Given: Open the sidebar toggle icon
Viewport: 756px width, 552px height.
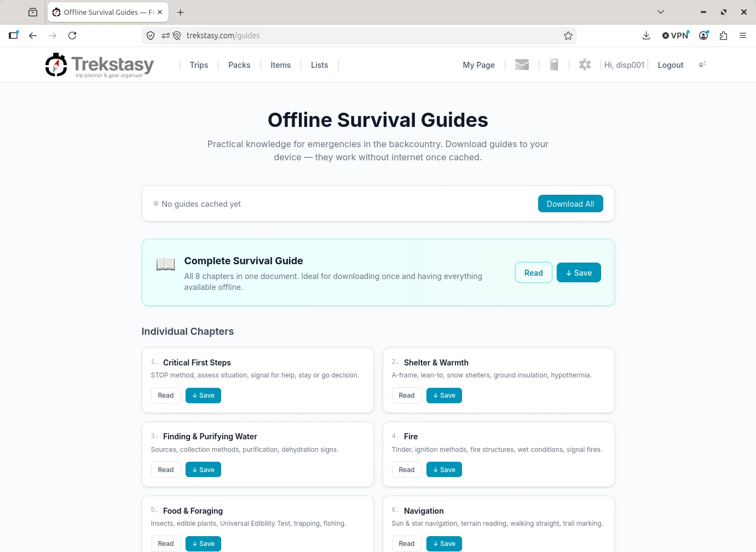Looking at the screenshot, I should (14, 36).
